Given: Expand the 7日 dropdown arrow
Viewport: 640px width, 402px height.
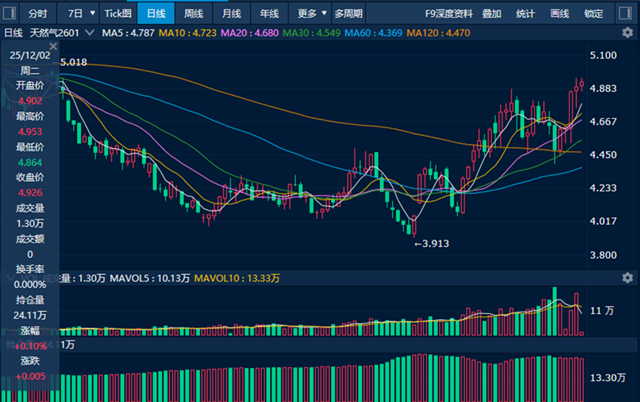Looking at the screenshot, I should click(x=93, y=13).
